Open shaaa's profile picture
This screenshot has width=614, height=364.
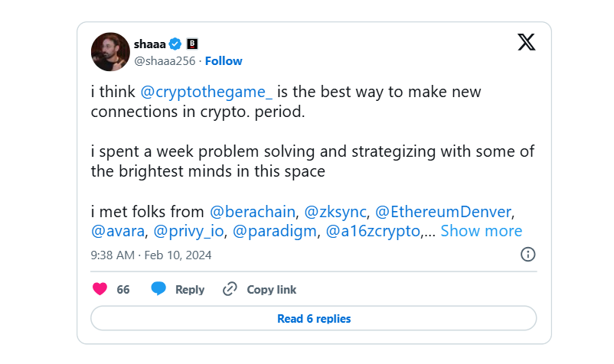click(110, 51)
